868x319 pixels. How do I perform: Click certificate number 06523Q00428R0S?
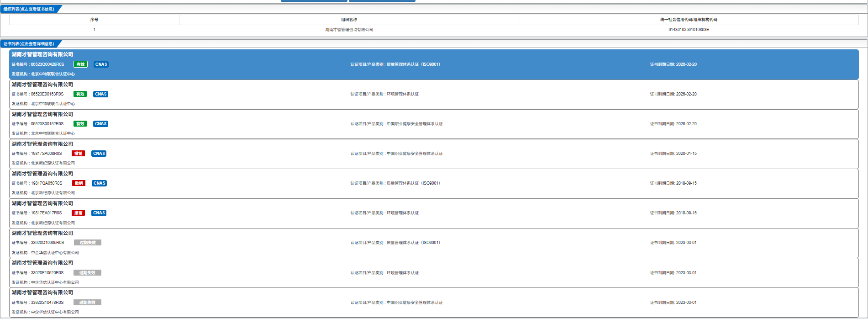point(47,64)
